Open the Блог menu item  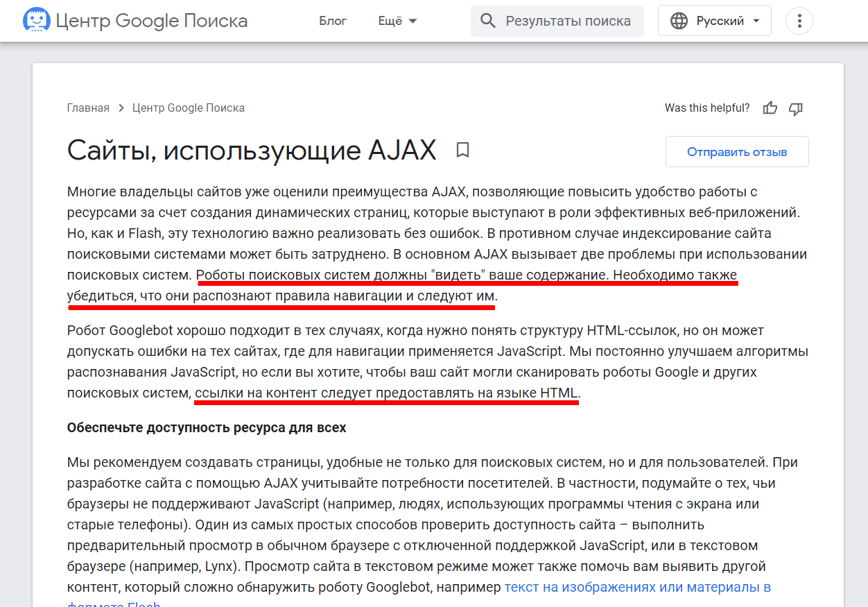click(333, 21)
